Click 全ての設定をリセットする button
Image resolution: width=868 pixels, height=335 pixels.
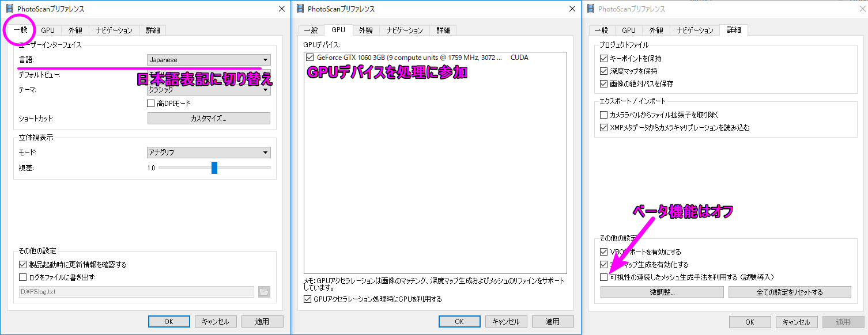790,292
